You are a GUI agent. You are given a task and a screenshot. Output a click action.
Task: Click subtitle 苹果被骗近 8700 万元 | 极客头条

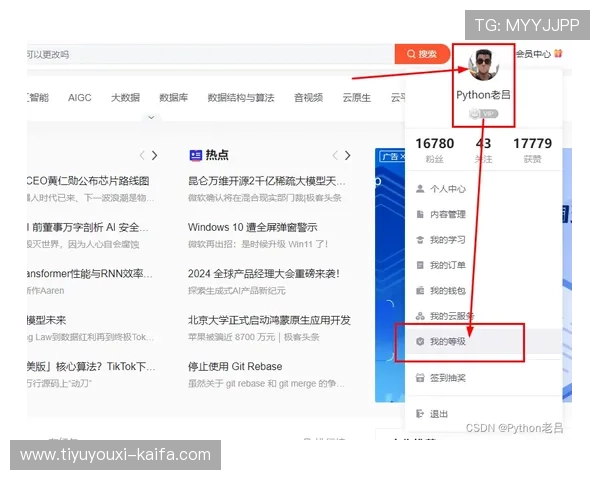(253, 337)
